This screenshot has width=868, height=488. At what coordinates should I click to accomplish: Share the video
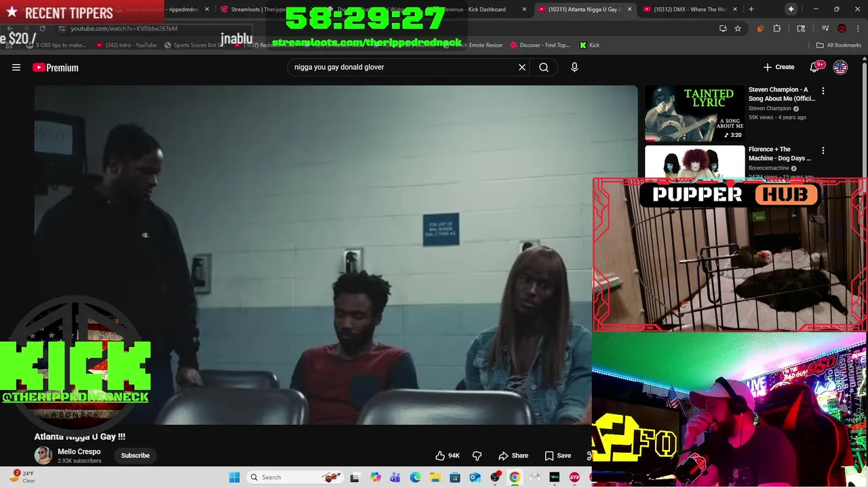tap(513, 455)
